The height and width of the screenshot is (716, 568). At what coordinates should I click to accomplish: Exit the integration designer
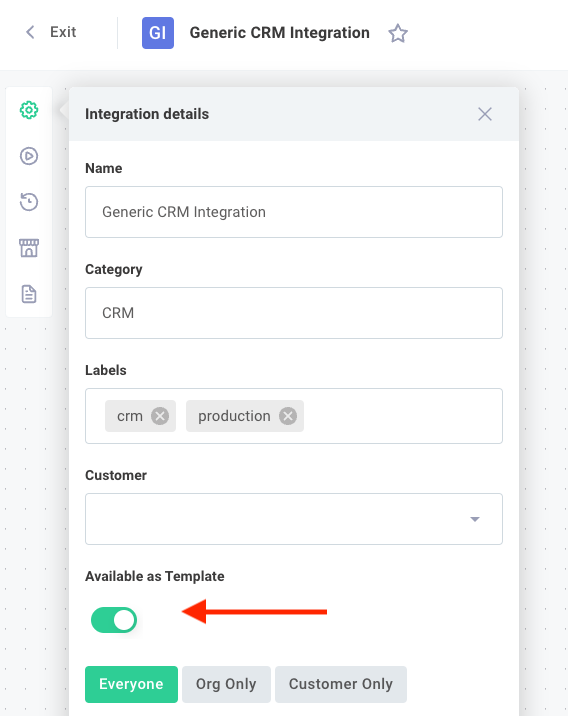(63, 32)
